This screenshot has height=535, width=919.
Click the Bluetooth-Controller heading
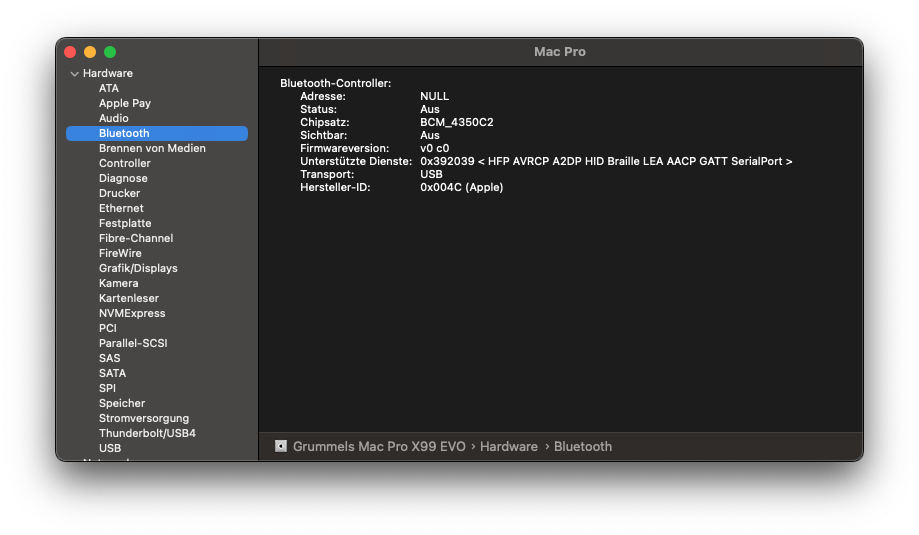(x=335, y=83)
